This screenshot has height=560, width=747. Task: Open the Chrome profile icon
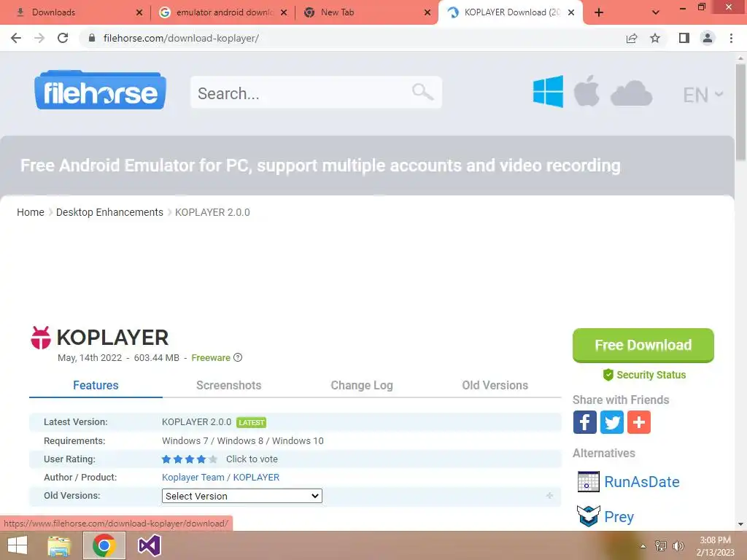coord(708,38)
